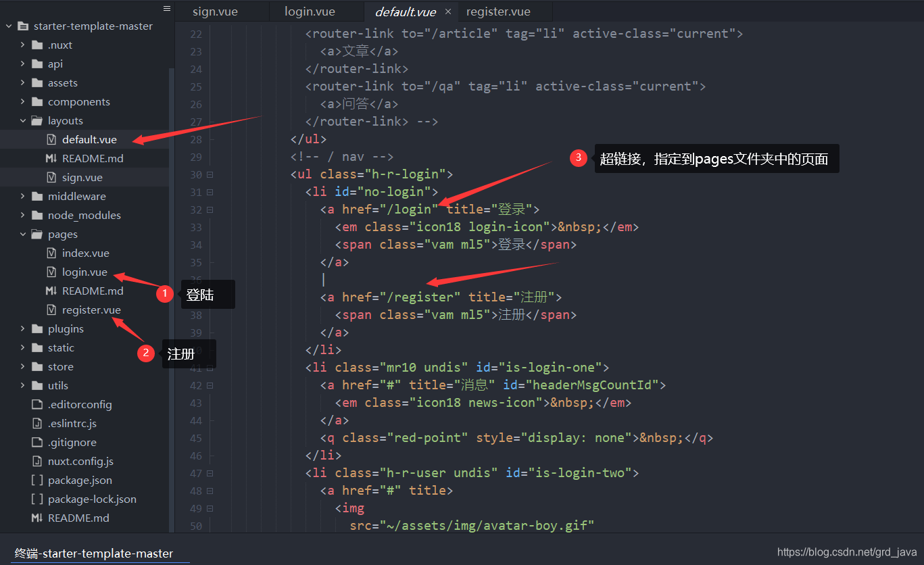924x565 pixels.
Task: Expand the api folder arrow
Action: click(x=23, y=64)
